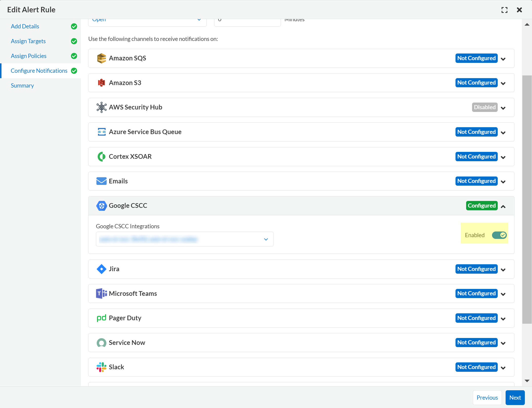Go to the Summary step
The image size is (532, 408).
tap(22, 86)
